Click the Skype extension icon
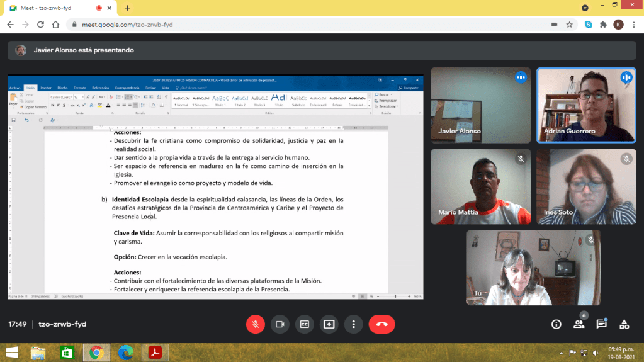Viewport: 644px width, 362px height. [x=588, y=25]
